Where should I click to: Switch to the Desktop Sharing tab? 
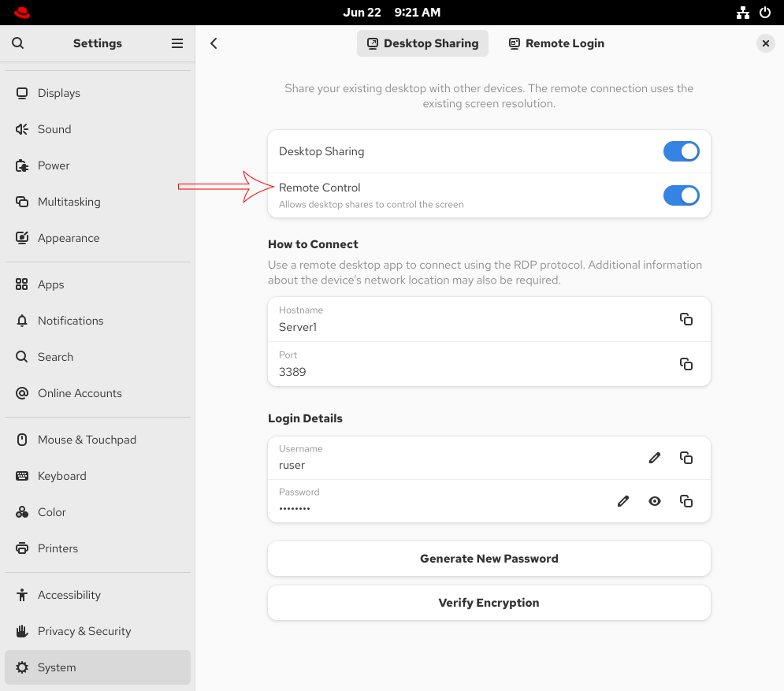click(x=422, y=43)
